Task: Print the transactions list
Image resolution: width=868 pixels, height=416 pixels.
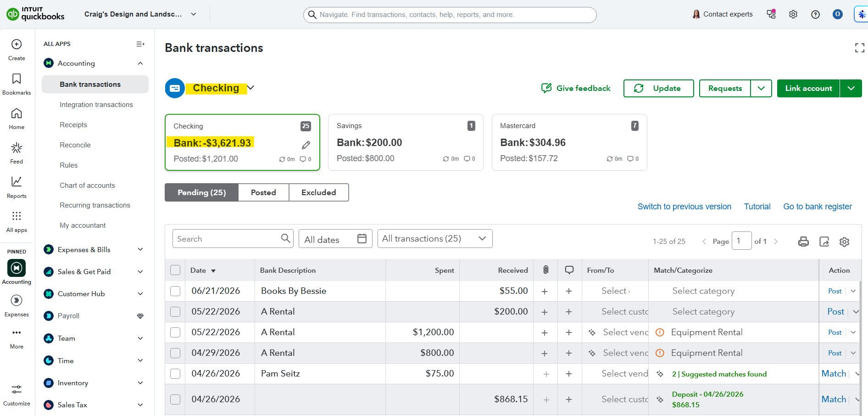Action: pos(803,242)
